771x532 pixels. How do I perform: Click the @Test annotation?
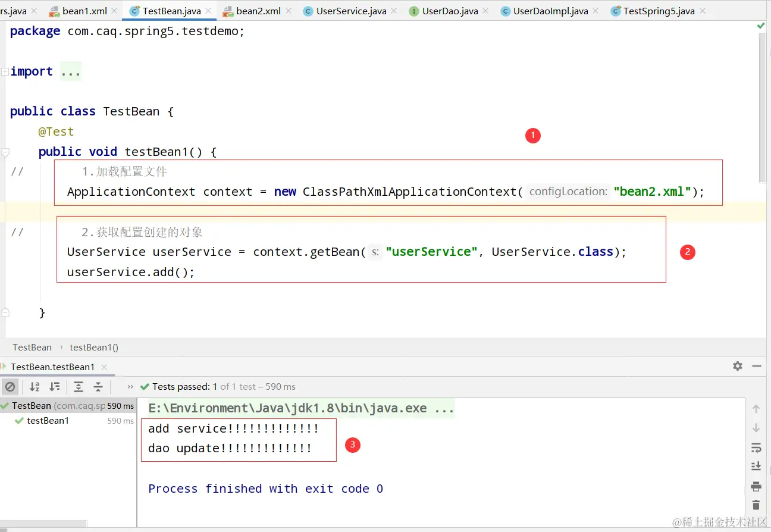pyautogui.click(x=56, y=132)
